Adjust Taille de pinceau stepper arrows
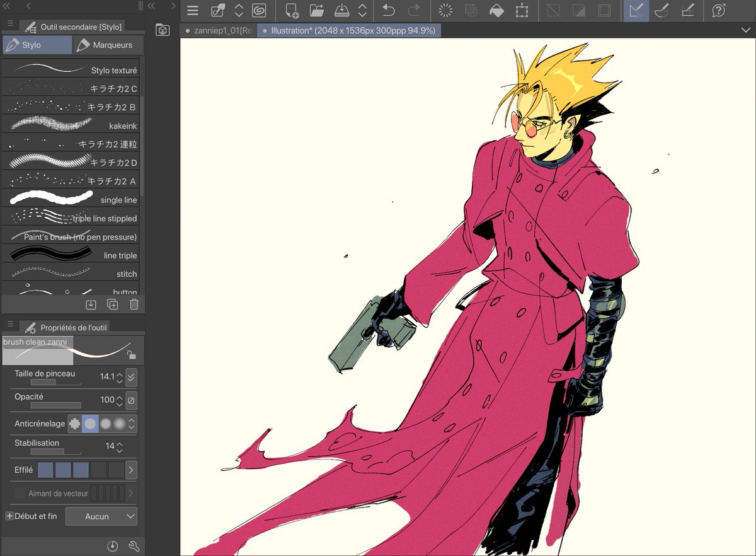The width and height of the screenshot is (756, 556). (x=120, y=377)
